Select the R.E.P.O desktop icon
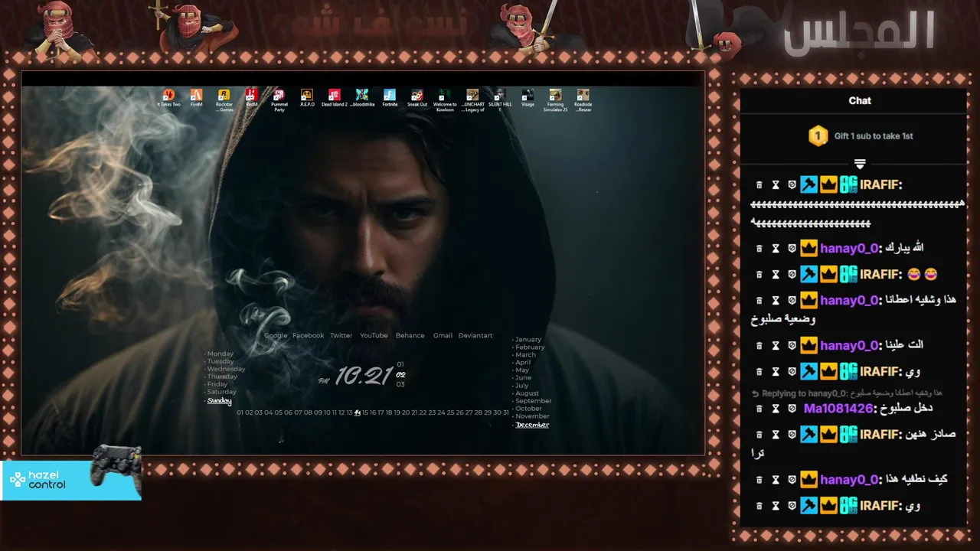 (x=306, y=99)
